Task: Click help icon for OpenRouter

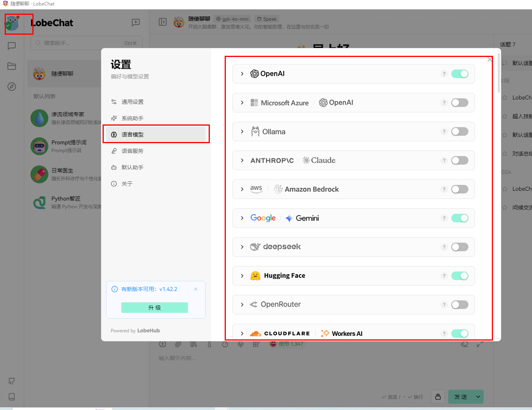Action: 444,305
